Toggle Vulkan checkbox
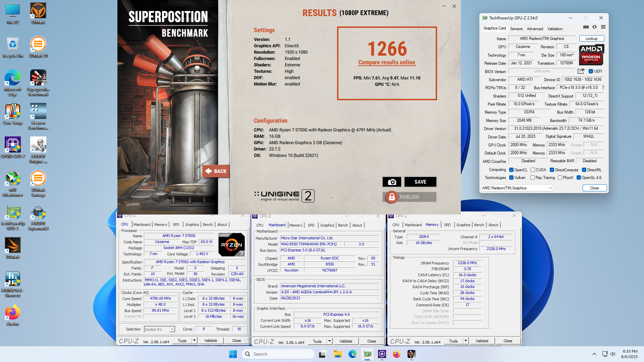The width and height of the screenshot is (644, 362). (511, 178)
